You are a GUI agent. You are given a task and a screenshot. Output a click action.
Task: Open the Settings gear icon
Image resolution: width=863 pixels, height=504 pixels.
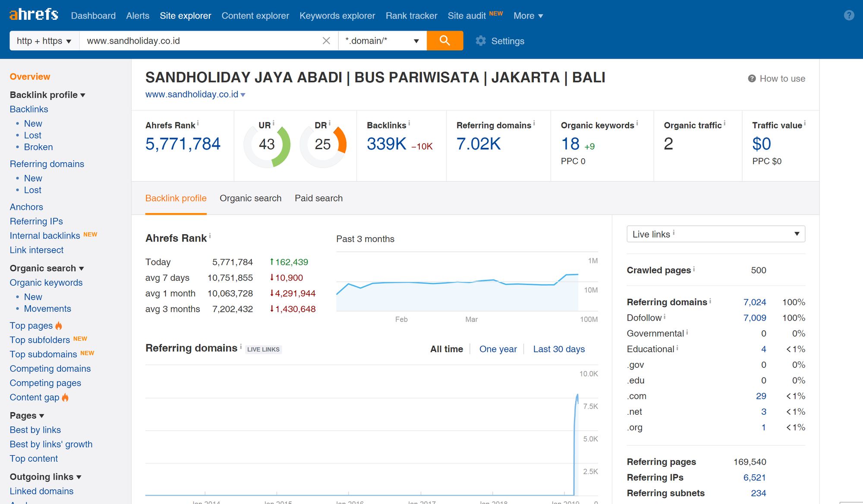480,41
